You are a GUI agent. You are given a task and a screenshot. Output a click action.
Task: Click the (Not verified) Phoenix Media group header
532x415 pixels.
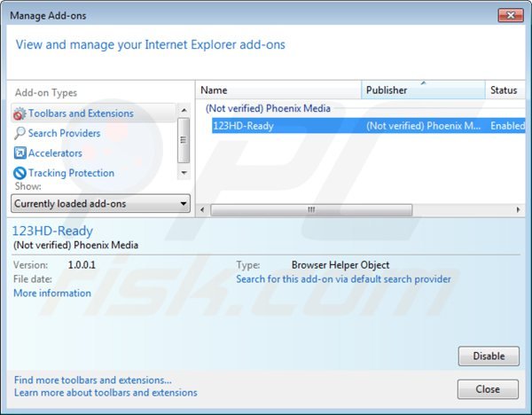268,108
